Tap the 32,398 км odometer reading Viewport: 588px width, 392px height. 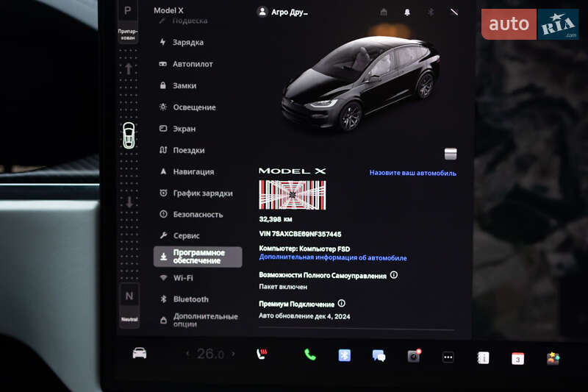[x=276, y=219]
